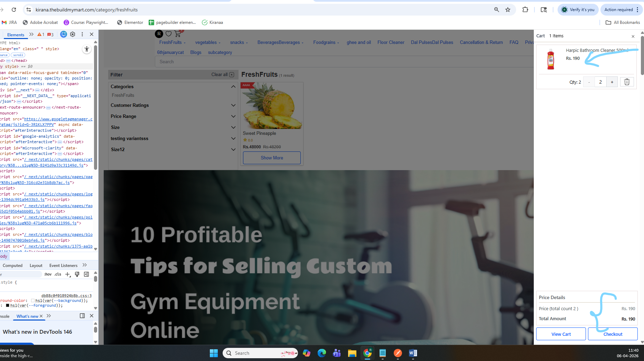Click Show More on Sweet Pineapple
This screenshot has height=361, width=644.
272,158
